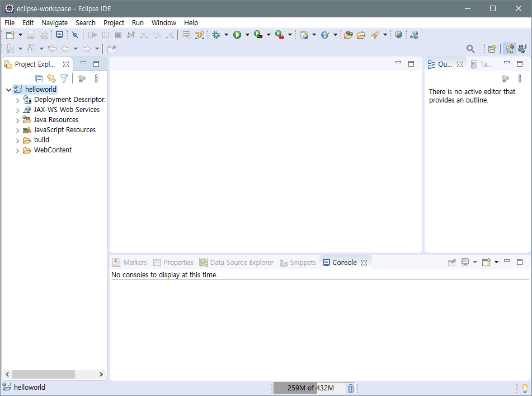Expand the Deployment Descriptor node
Viewport: 532px width, 396px height.
(18, 100)
